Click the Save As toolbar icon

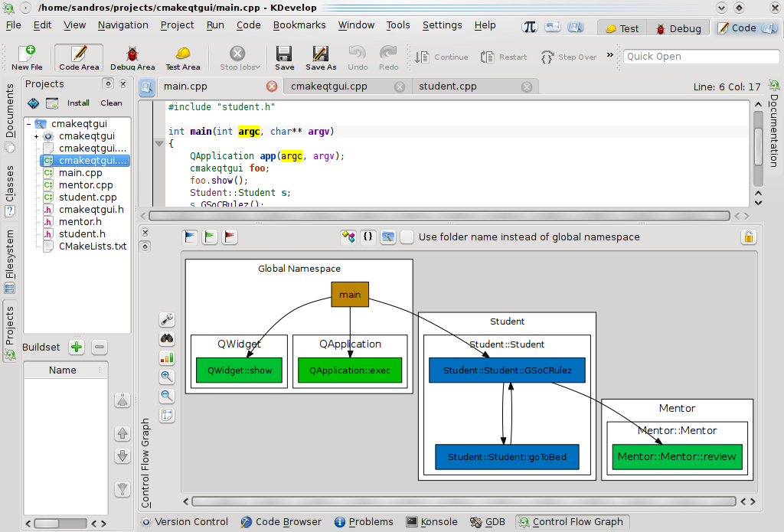(x=321, y=57)
